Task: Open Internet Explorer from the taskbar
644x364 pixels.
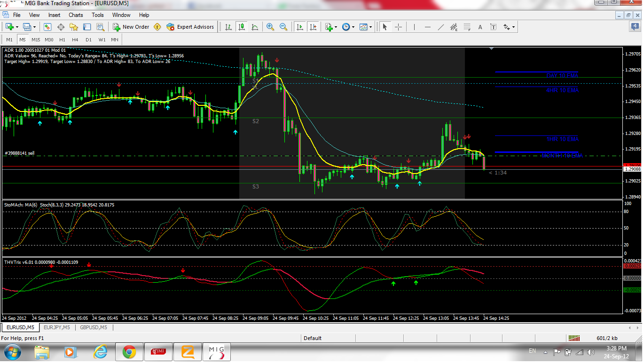Action: point(100,352)
